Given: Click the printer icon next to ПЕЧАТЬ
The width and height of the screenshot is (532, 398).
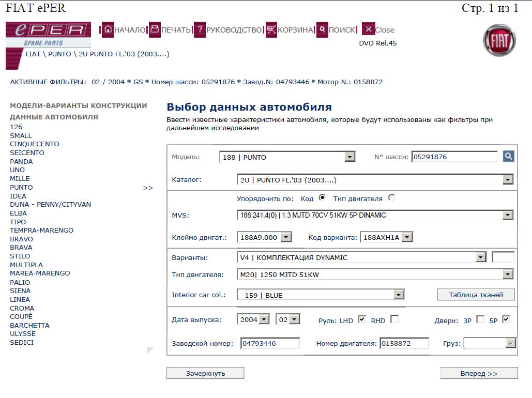Looking at the screenshot, I should tap(155, 29).
